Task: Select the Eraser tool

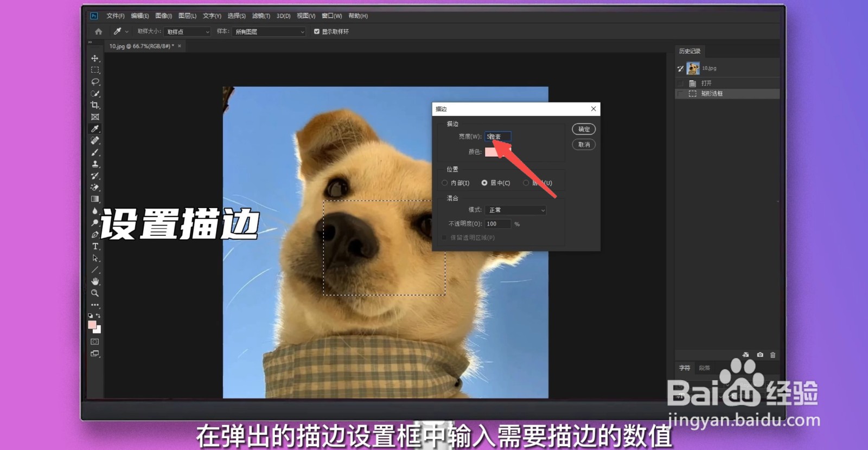Action: pos(95,188)
